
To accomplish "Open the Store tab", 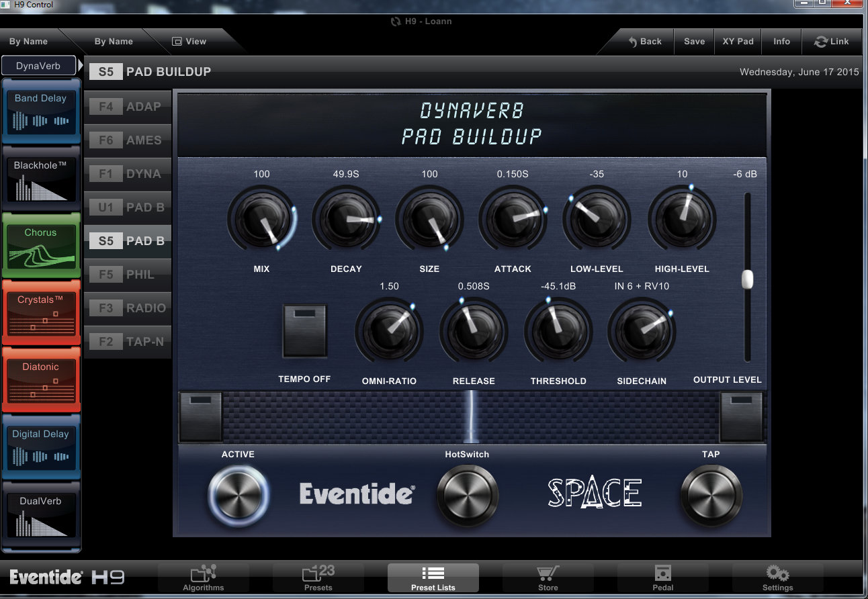I will pyautogui.click(x=548, y=578).
